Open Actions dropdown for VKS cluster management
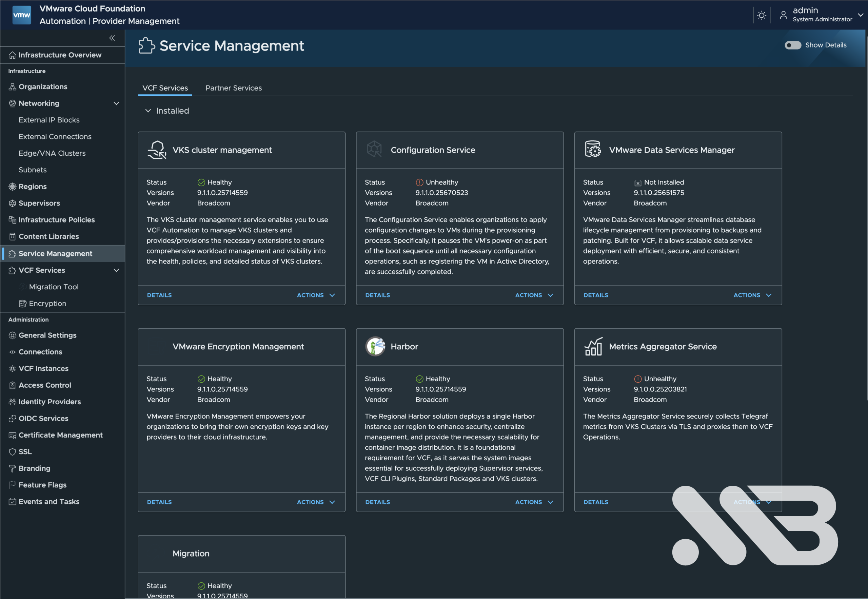Viewport: 868px width, 599px height. coord(316,295)
